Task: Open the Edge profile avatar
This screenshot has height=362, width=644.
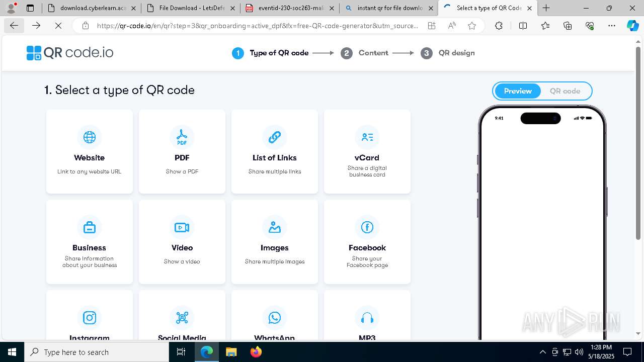Action: [x=11, y=8]
